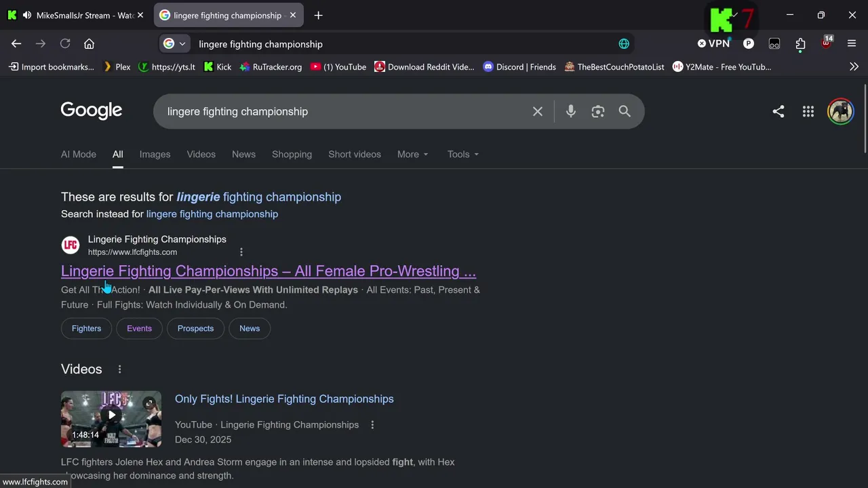
Task: Click the corrected 'lingerie fighting championship' link
Action: coord(259,197)
